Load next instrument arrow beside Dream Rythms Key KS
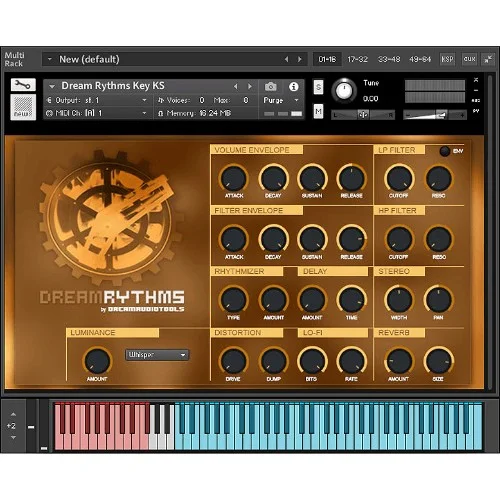The width and height of the screenshot is (500, 500). 249,87
